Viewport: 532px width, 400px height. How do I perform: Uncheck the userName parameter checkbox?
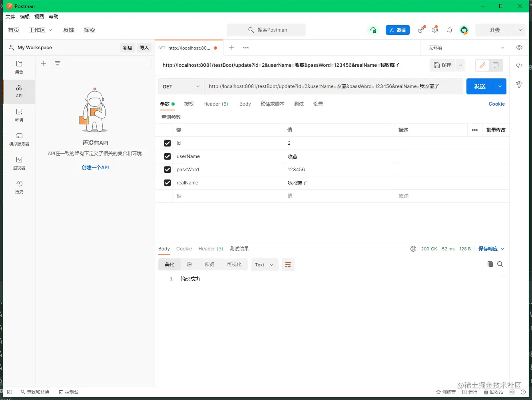coord(167,156)
